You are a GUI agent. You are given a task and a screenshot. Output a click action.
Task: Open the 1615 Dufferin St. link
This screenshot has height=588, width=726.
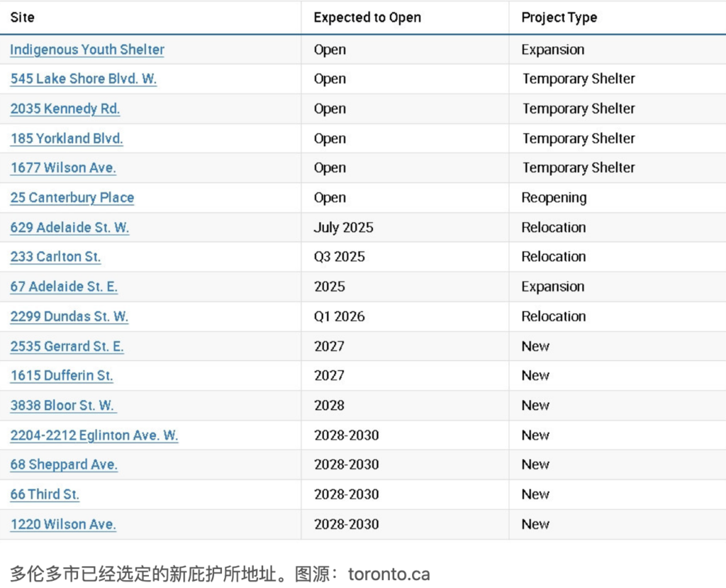tap(62, 376)
